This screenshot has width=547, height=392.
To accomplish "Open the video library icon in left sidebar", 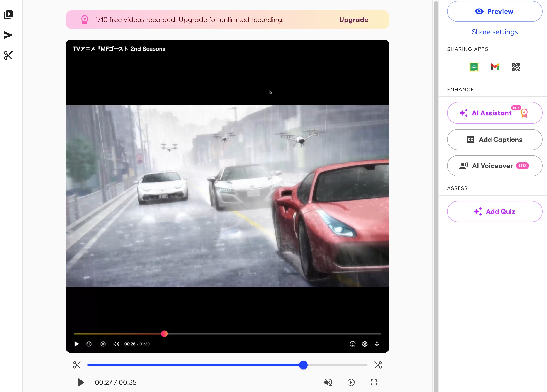I will point(8,15).
